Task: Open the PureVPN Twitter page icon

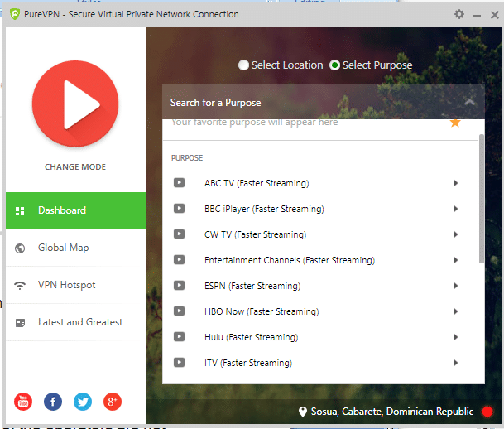Action: point(83,402)
